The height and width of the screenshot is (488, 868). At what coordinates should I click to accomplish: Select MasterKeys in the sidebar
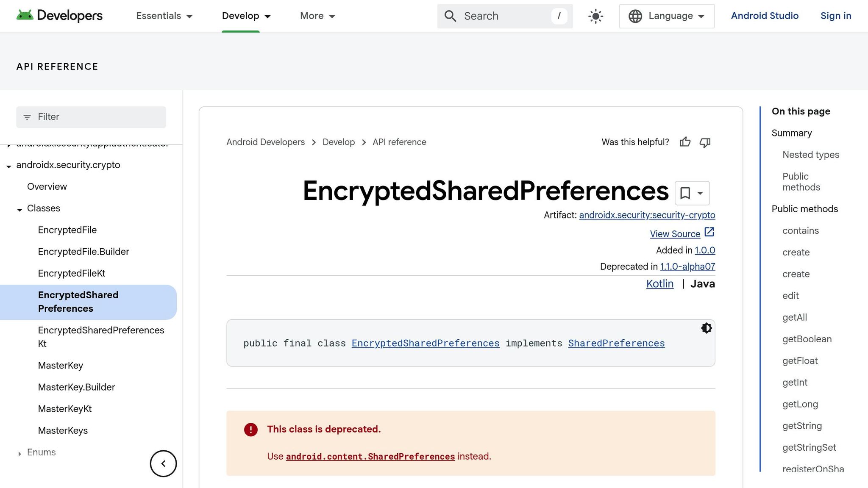point(63,430)
